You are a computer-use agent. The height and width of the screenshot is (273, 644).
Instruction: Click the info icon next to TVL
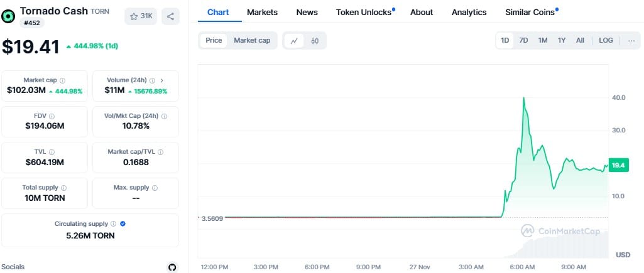pos(52,152)
